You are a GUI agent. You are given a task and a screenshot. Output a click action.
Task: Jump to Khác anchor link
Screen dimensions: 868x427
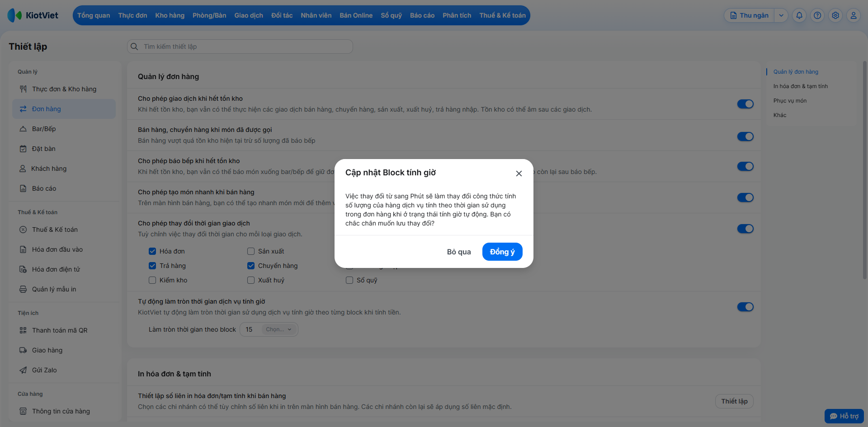[x=779, y=115]
